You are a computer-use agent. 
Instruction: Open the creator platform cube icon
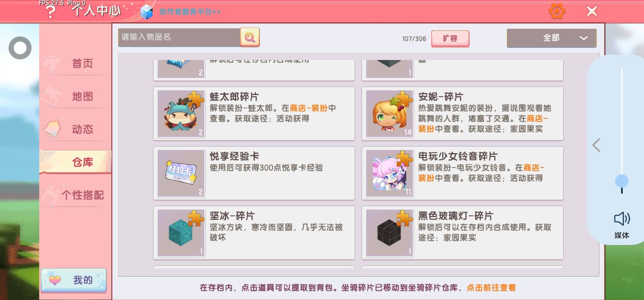(147, 12)
